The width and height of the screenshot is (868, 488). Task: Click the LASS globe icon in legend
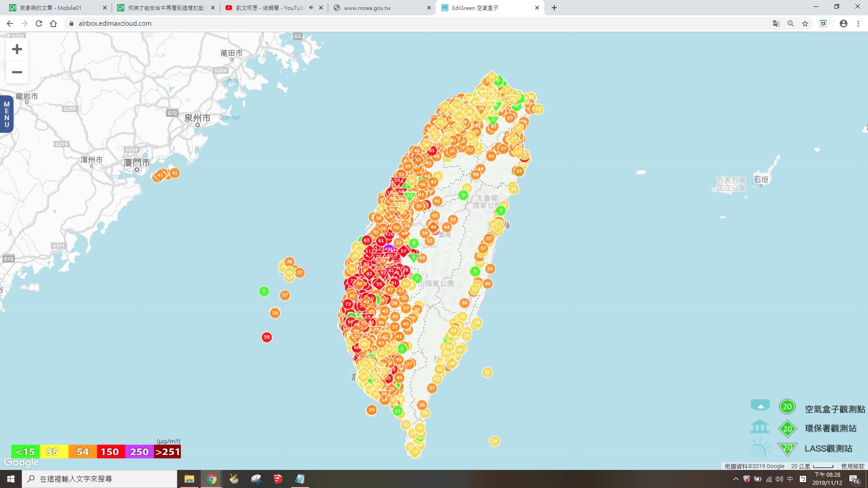(x=761, y=448)
